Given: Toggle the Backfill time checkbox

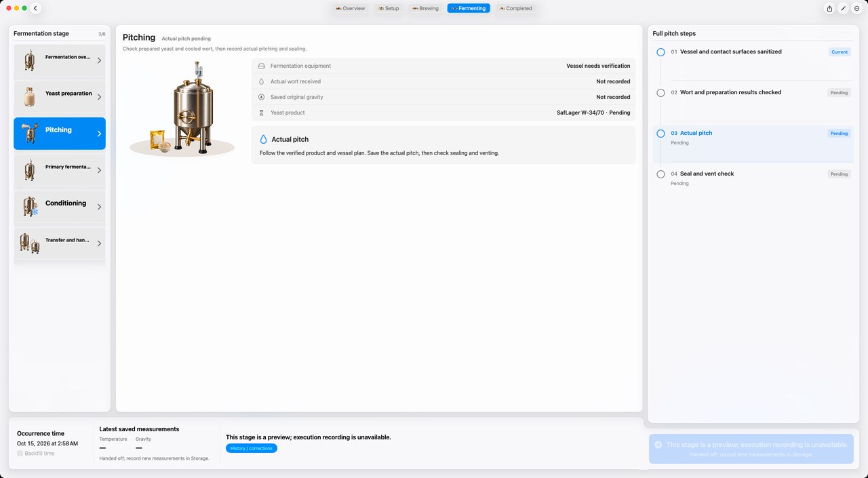Looking at the screenshot, I should [20, 454].
